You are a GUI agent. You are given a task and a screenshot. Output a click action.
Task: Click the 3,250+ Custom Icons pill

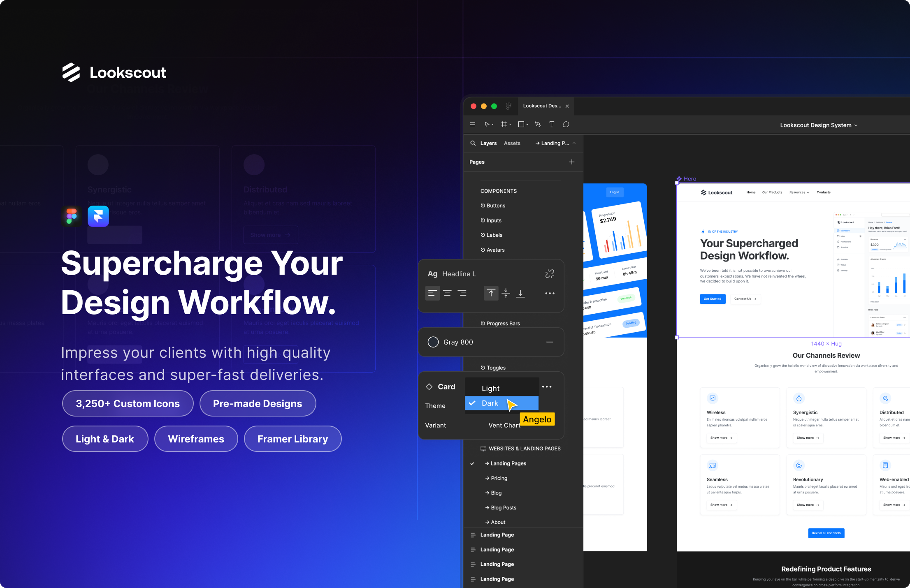point(128,403)
